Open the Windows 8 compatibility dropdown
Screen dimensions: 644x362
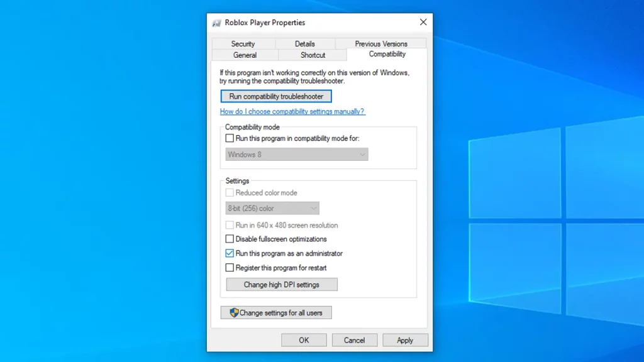[297, 155]
